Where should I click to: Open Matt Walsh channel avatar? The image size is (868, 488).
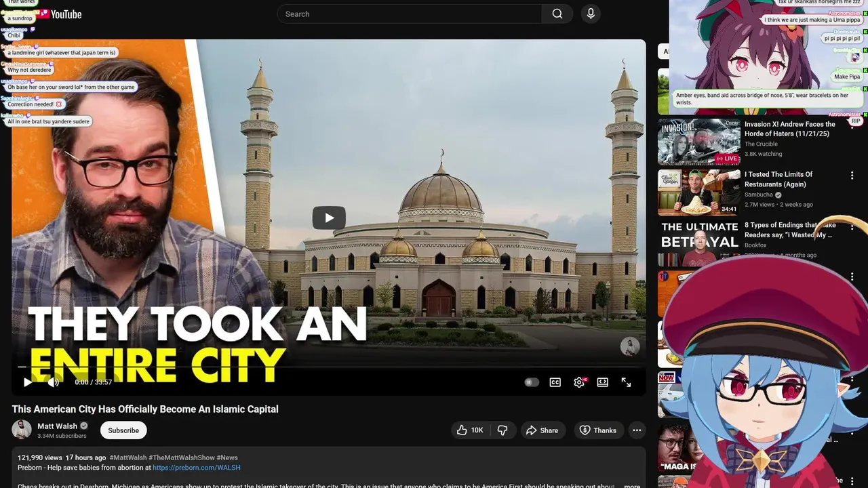click(x=22, y=430)
